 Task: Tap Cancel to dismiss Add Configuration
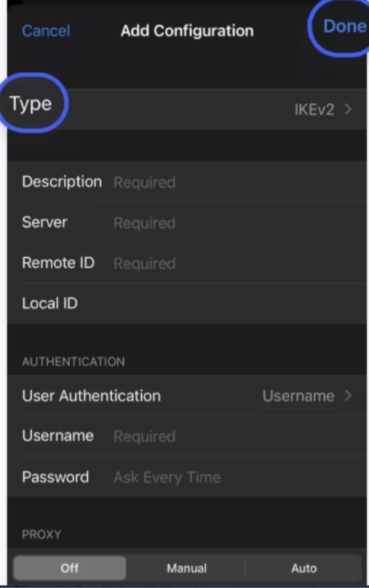46,31
